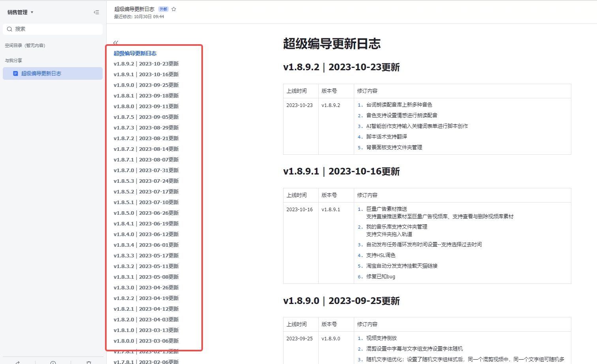Click table cell v1.8.9.1 under 版本号
597x364 pixels.
[331, 210]
